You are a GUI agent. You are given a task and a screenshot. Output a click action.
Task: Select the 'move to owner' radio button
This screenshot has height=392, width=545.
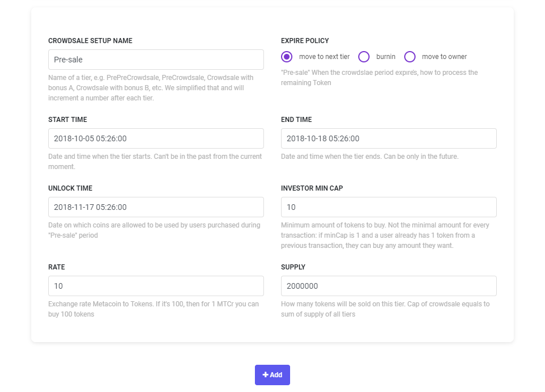click(x=410, y=57)
